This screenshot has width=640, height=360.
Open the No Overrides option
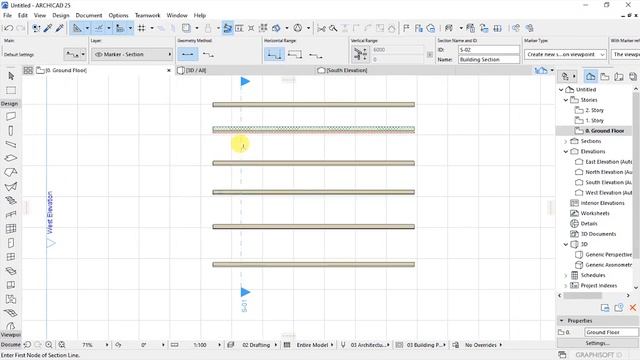(x=481, y=345)
